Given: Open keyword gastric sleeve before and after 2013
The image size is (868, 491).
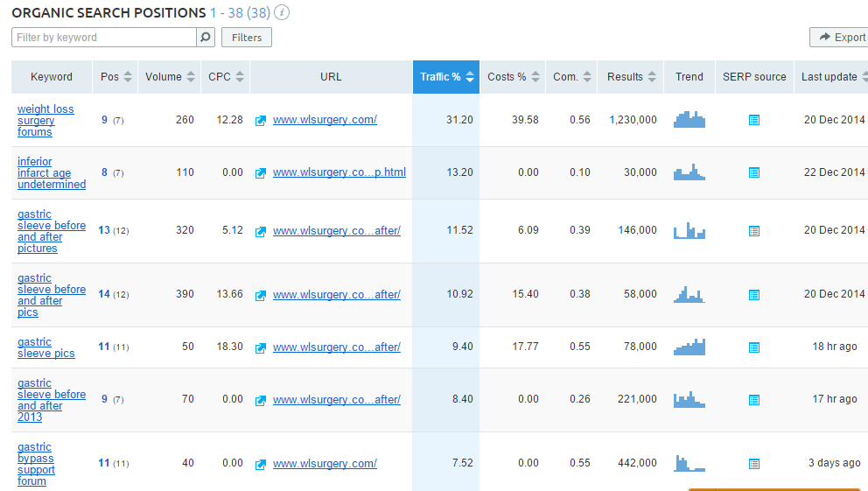Looking at the screenshot, I should coord(52,400).
